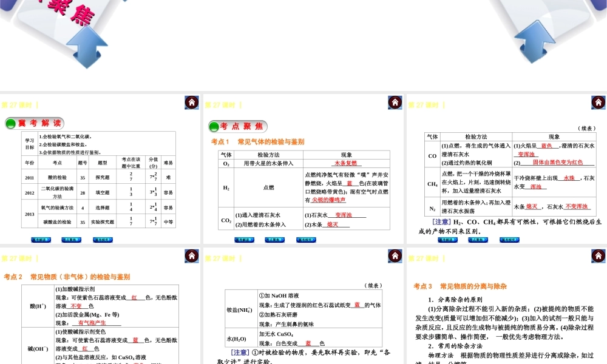Screen dimensions: 607x364
Task: Click home icon on the 冀考解读 slide
Action: (x=192, y=103)
